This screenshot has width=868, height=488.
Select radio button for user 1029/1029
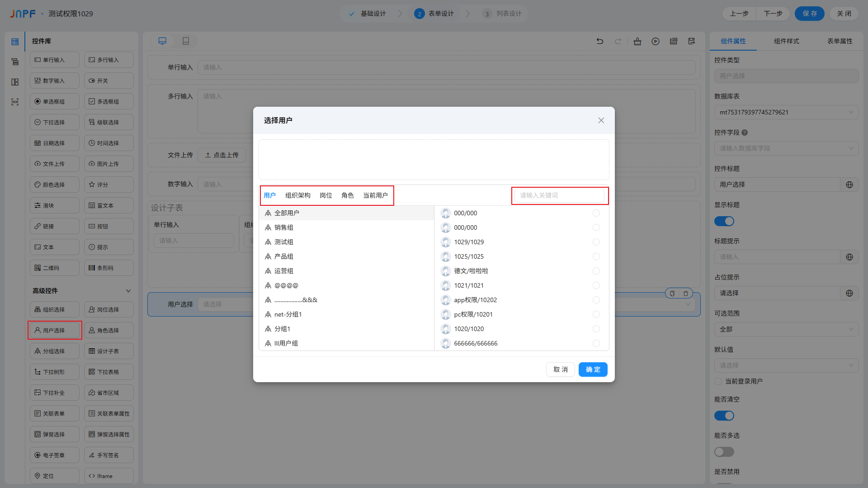pos(596,242)
